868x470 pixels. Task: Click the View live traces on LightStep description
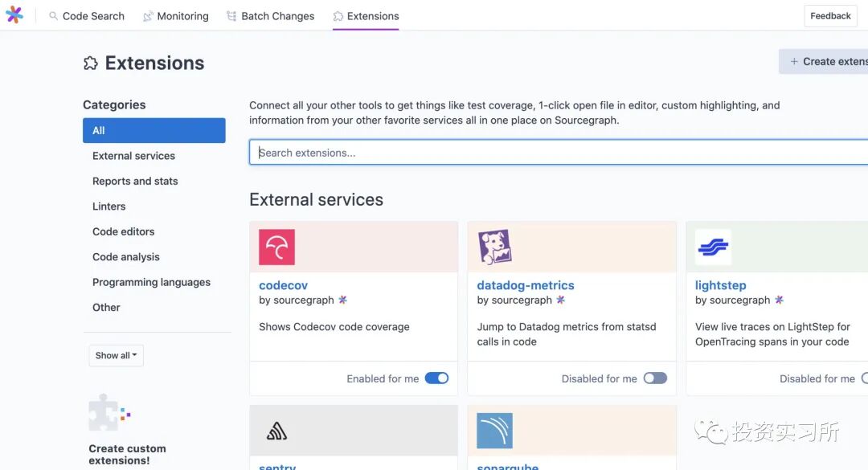[x=773, y=334]
